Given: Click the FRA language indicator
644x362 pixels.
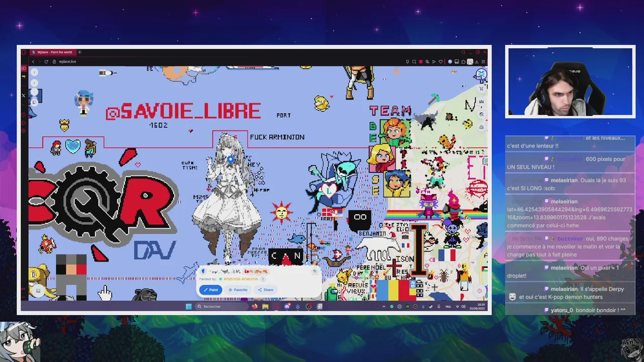Looking at the screenshot, I should (449, 306).
